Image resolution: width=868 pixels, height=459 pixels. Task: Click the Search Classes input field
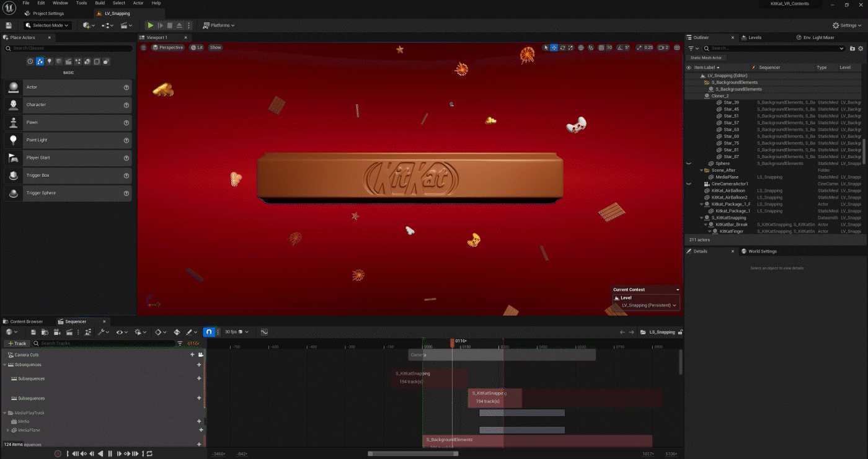click(x=68, y=48)
